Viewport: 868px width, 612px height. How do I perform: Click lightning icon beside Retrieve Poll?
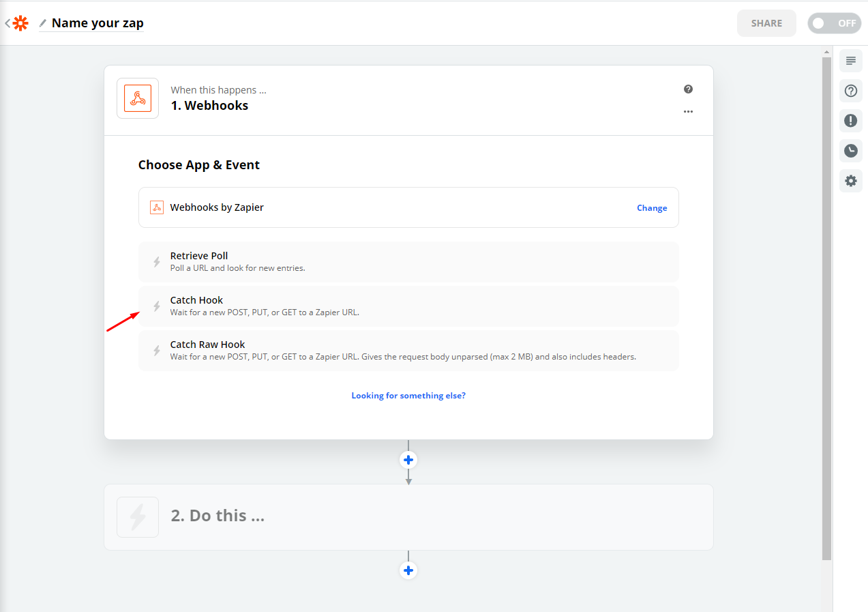click(x=156, y=262)
